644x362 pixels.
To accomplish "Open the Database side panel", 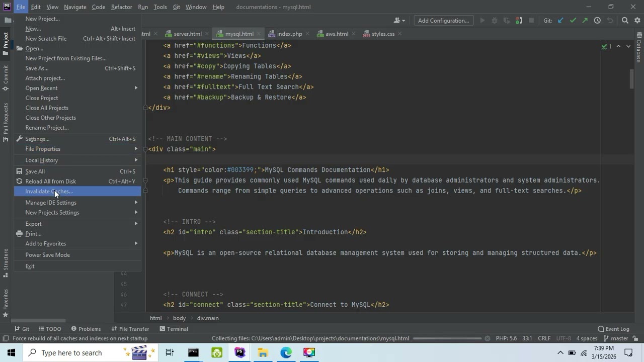I will pos(639,48).
